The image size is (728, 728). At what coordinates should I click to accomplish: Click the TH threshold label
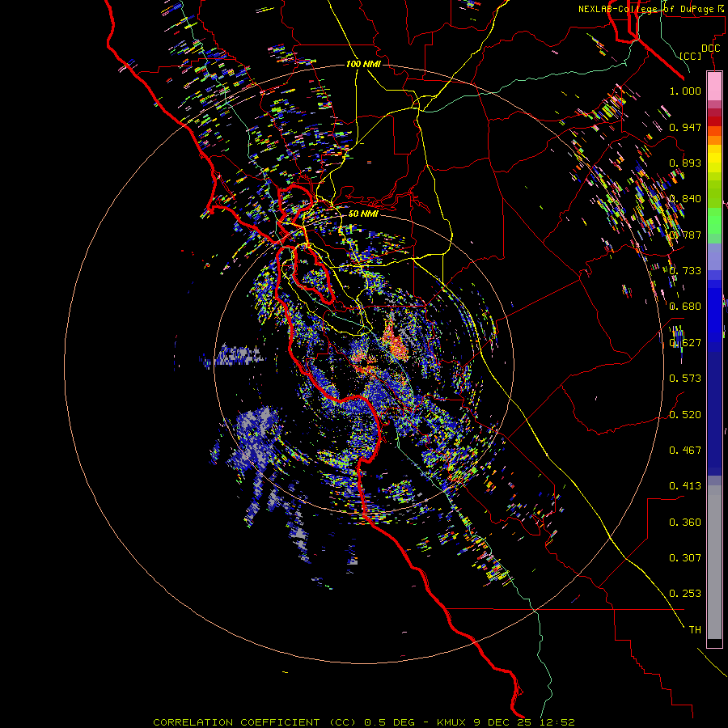[695, 630]
